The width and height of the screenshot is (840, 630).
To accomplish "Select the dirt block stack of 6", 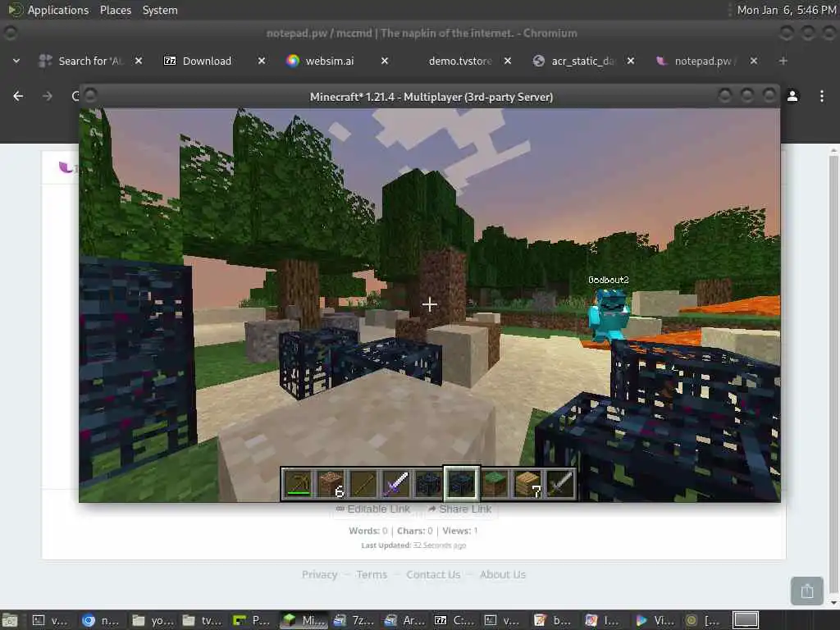I will [331, 484].
